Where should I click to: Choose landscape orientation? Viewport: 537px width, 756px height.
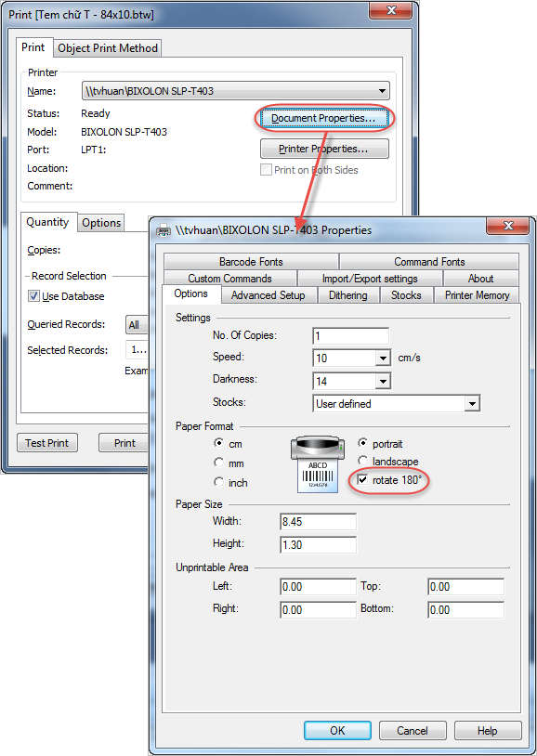pos(362,461)
